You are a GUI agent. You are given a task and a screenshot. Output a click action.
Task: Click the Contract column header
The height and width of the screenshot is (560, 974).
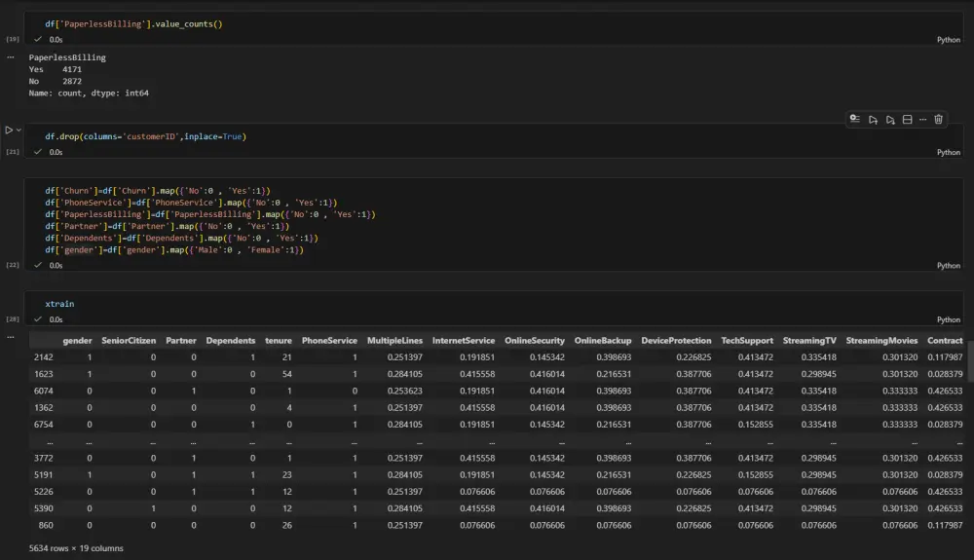(x=945, y=340)
